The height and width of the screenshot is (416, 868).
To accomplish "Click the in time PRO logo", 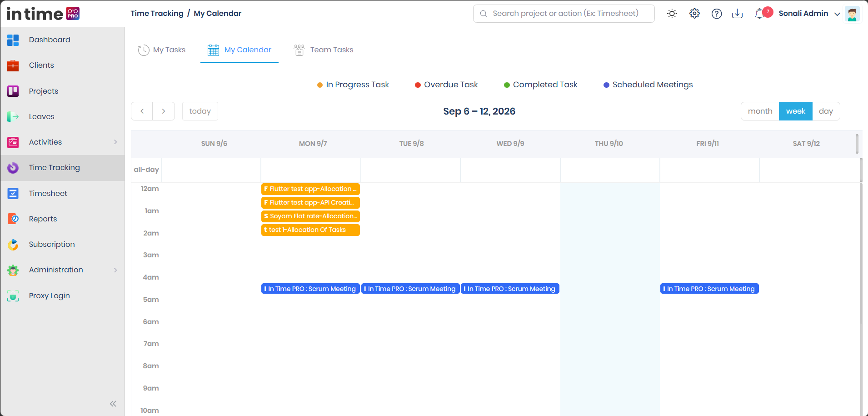I will click(x=43, y=14).
